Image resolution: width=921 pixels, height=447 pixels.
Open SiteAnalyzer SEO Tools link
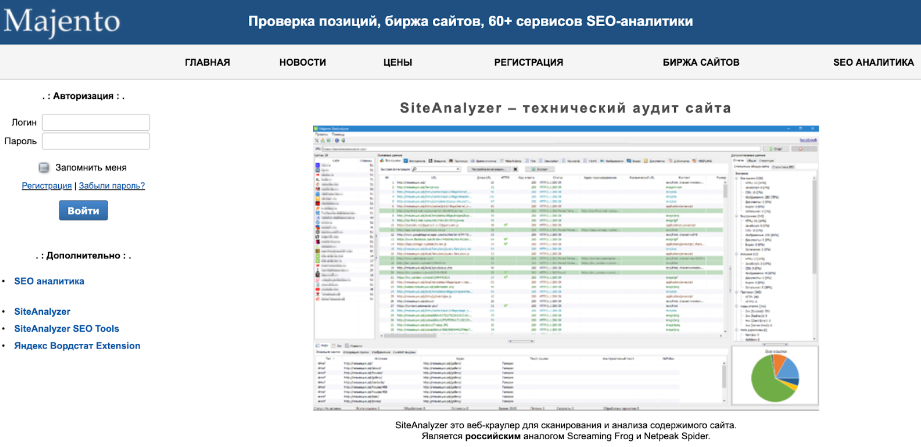pos(67,329)
